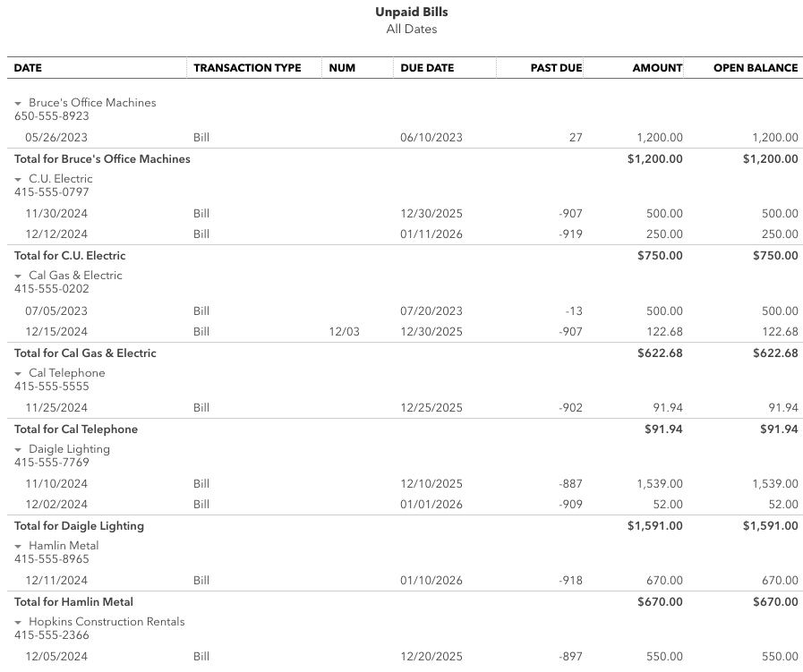Sort by the DATE column header
The height and width of the screenshot is (672, 803).
coord(28,68)
